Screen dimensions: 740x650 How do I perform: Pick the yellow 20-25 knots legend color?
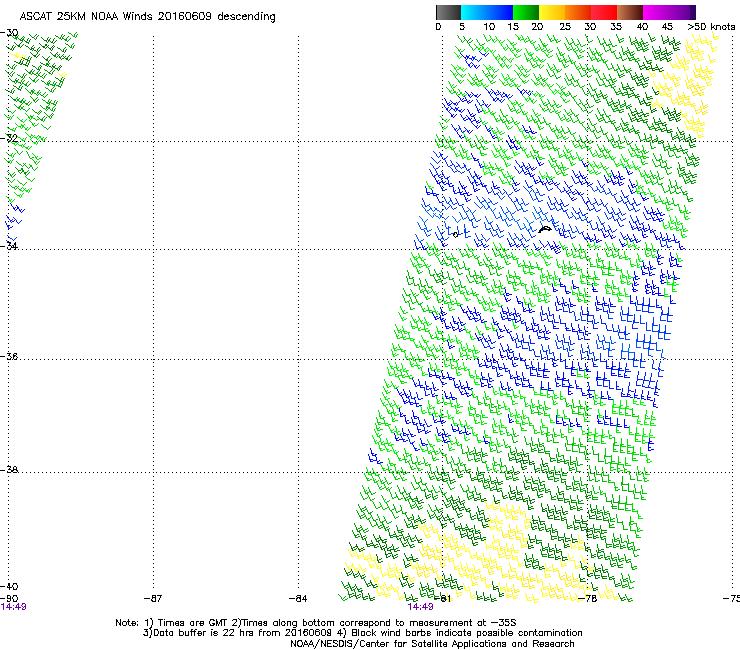(x=552, y=12)
